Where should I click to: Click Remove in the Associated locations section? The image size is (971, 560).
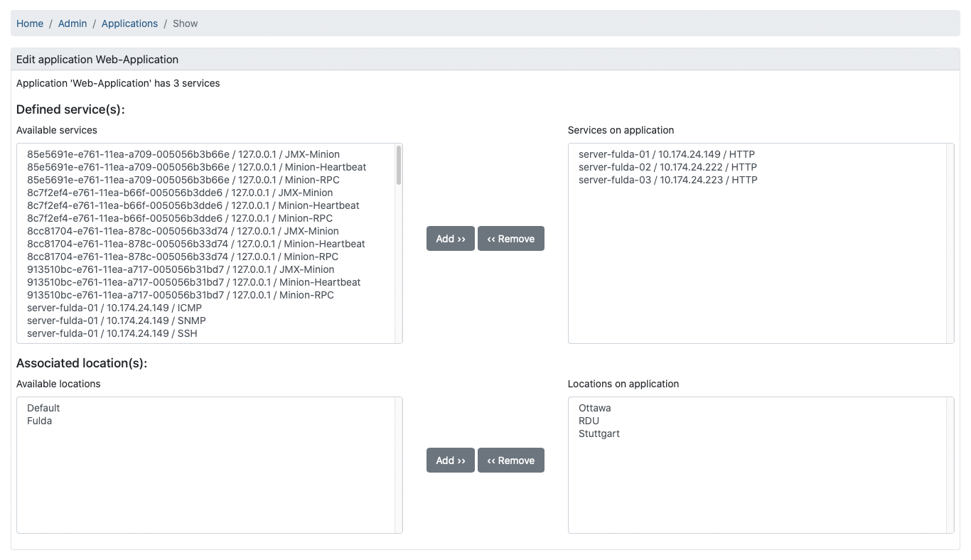(x=511, y=460)
